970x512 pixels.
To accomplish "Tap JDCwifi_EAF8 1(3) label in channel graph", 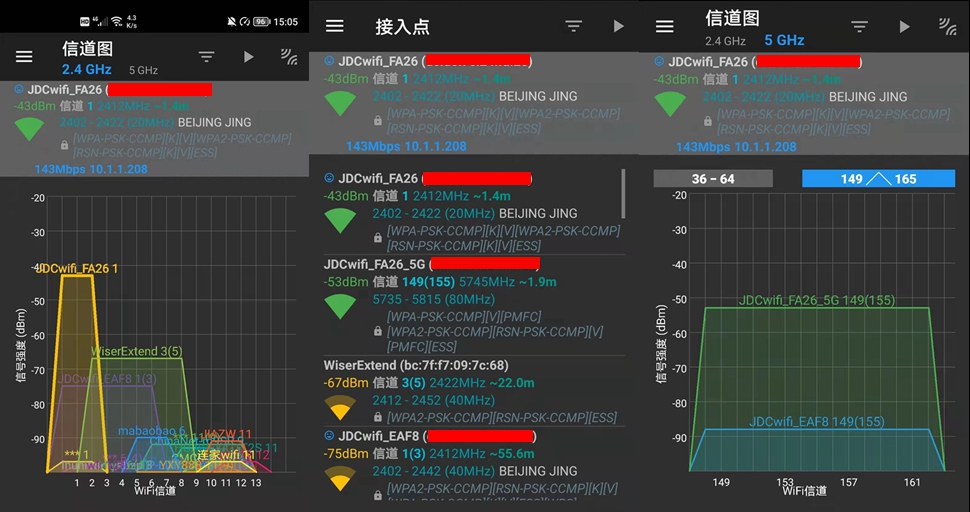I will [107, 378].
